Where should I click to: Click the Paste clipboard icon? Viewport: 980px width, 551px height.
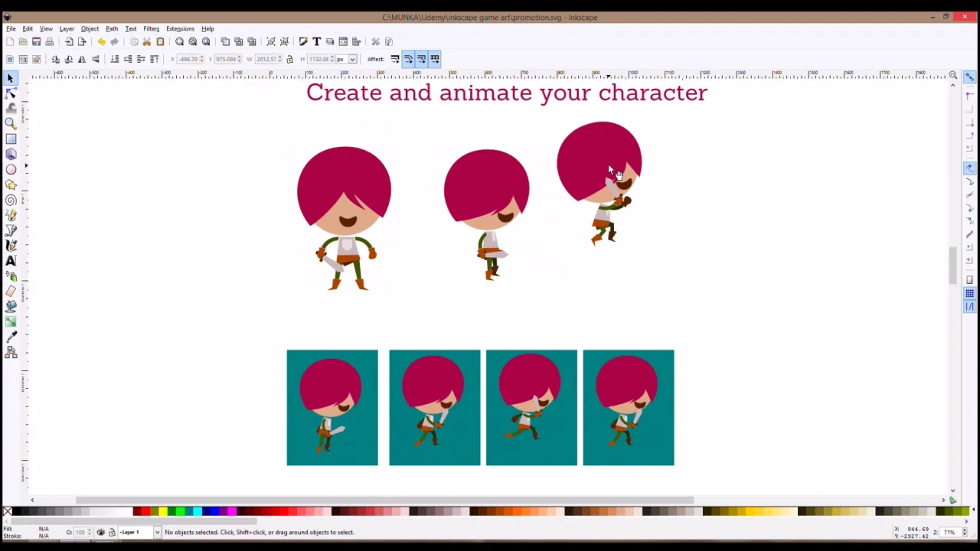(x=160, y=42)
